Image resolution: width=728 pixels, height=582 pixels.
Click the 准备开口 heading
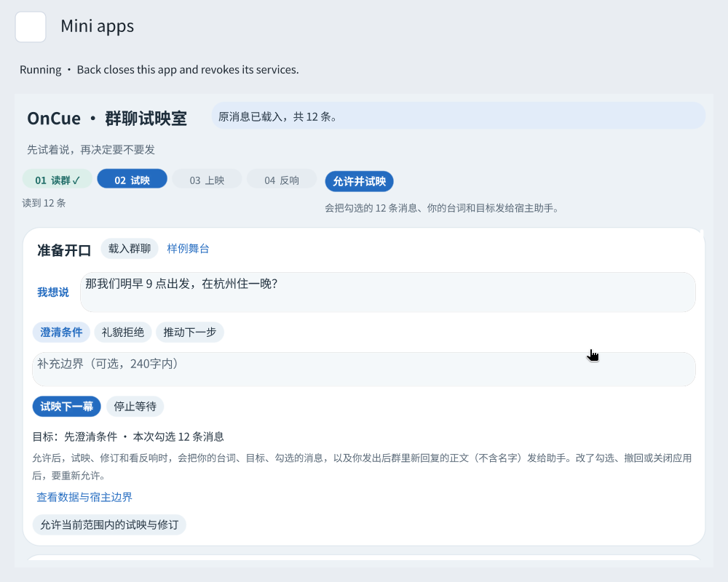point(64,250)
